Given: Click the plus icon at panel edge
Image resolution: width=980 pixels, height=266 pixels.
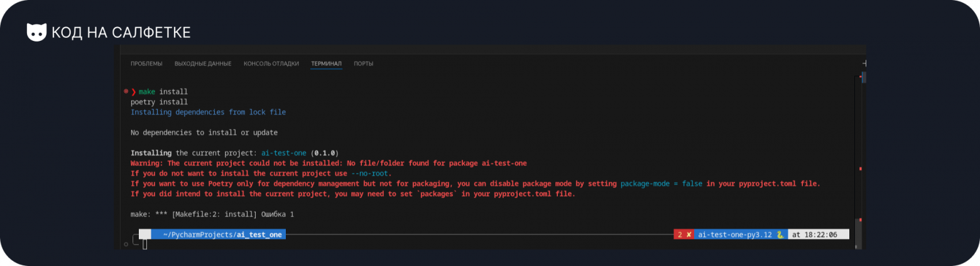Looking at the screenshot, I should tap(864, 64).
